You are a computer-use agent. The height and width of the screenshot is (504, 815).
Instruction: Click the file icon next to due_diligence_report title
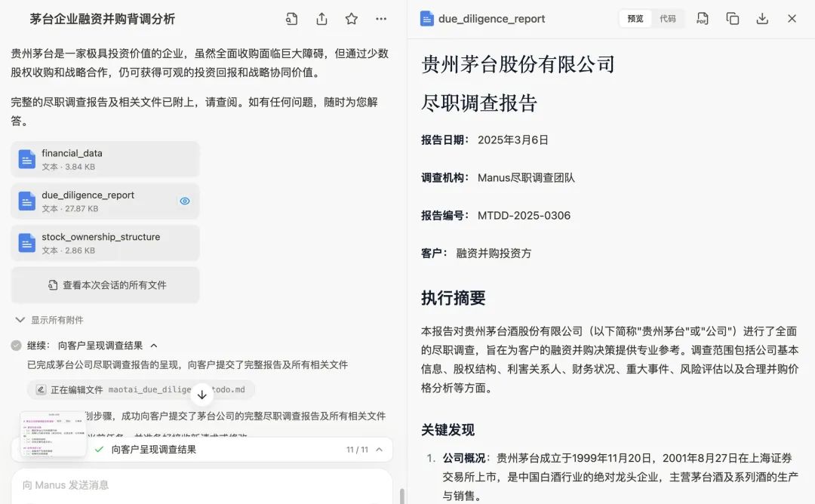point(427,18)
